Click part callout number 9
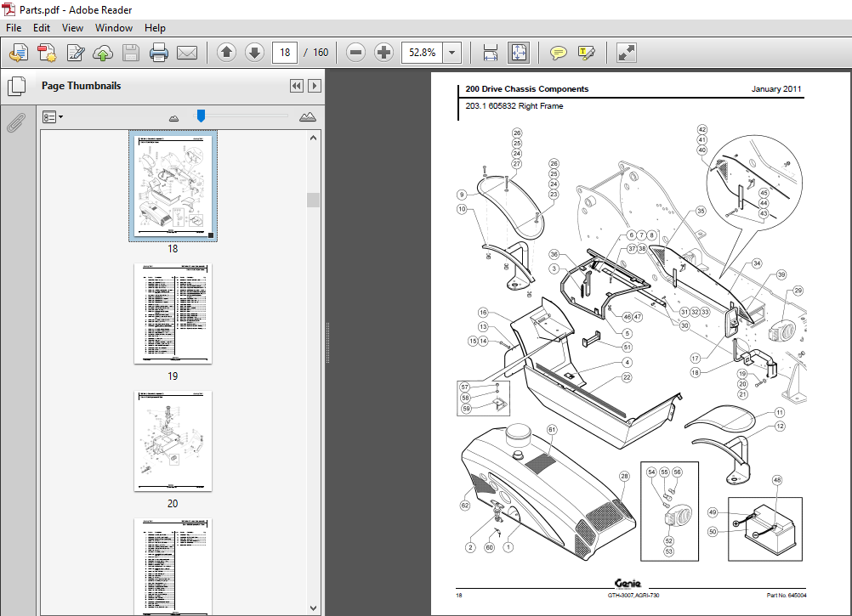This screenshot has height=616, width=852. coord(462,195)
